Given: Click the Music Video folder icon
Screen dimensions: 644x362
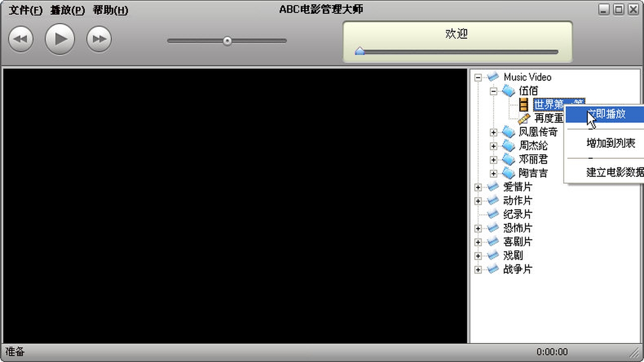Looking at the screenshot, I should pyautogui.click(x=492, y=77).
